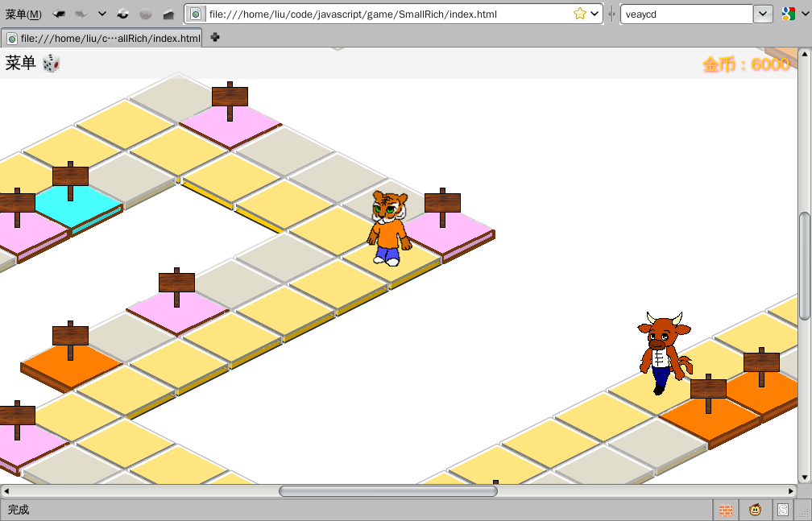The height and width of the screenshot is (521, 812).
Task: Go to the home page icon
Action: click(x=168, y=14)
